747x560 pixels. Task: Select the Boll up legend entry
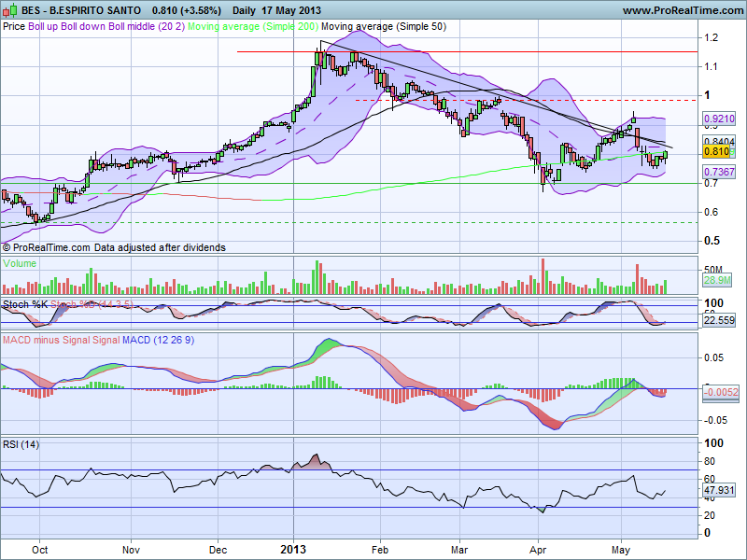pyautogui.click(x=43, y=27)
